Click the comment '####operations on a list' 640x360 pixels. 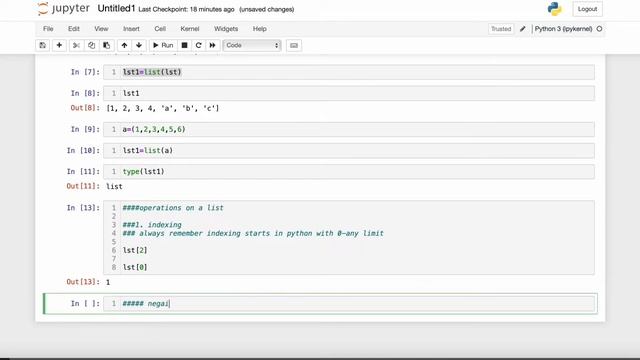[x=173, y=208]
